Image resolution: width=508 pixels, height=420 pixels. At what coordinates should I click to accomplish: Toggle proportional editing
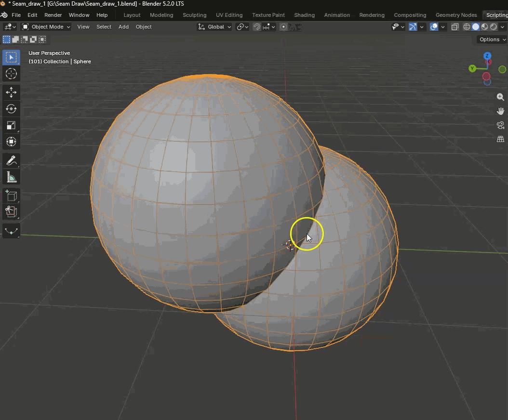tap(283, 27)
